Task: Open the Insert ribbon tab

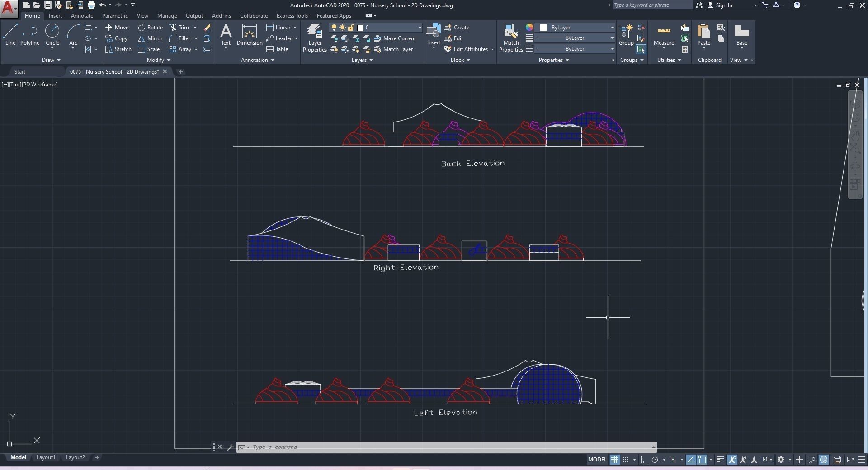Action: pos(55,16)
